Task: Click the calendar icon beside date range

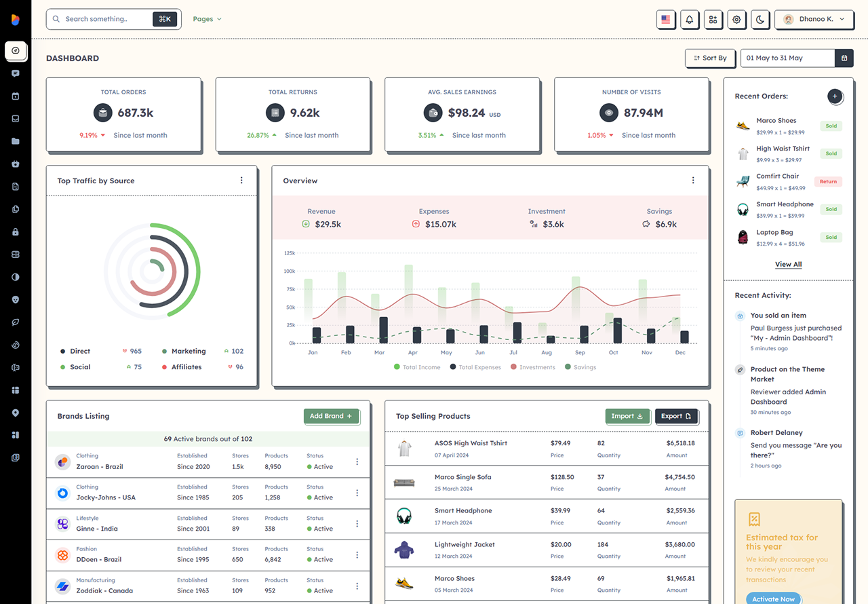Action: click(x=844, y=58)
